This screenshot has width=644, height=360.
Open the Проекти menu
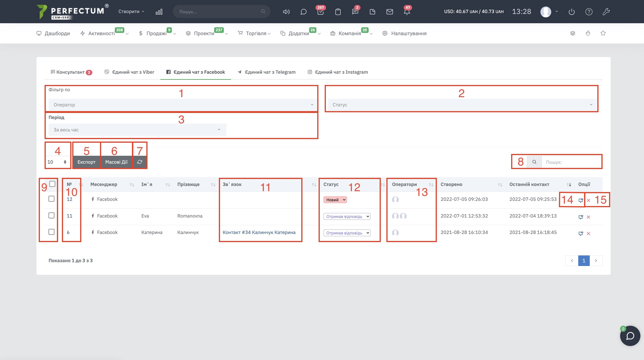click(207, 33)
